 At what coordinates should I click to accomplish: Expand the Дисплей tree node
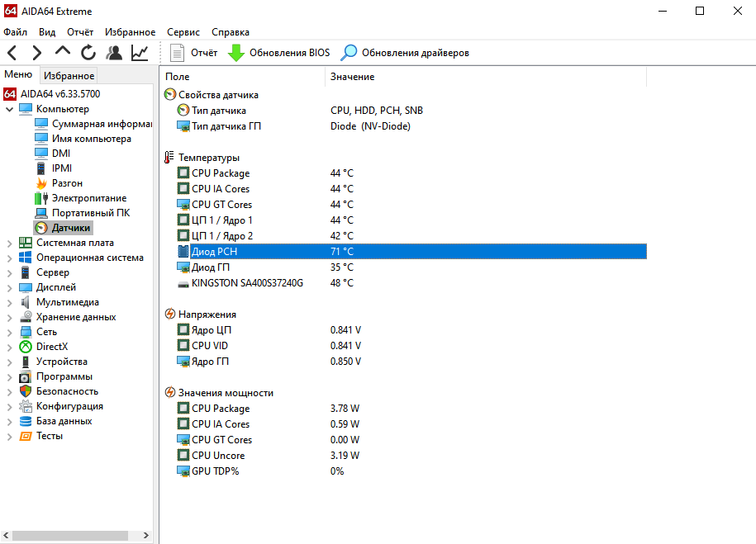[9, 288]
